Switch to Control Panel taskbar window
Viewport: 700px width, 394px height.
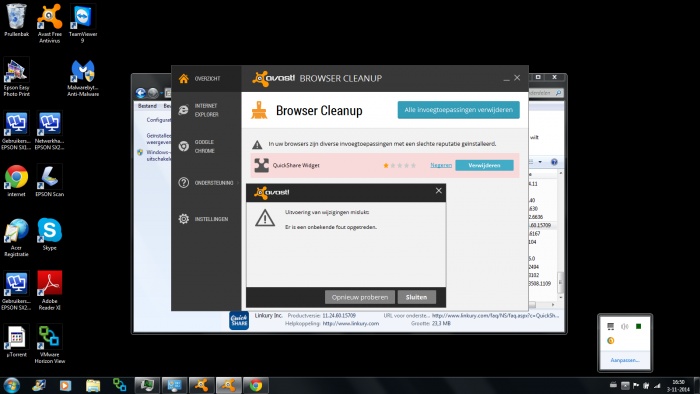click(x=174, y=385)
